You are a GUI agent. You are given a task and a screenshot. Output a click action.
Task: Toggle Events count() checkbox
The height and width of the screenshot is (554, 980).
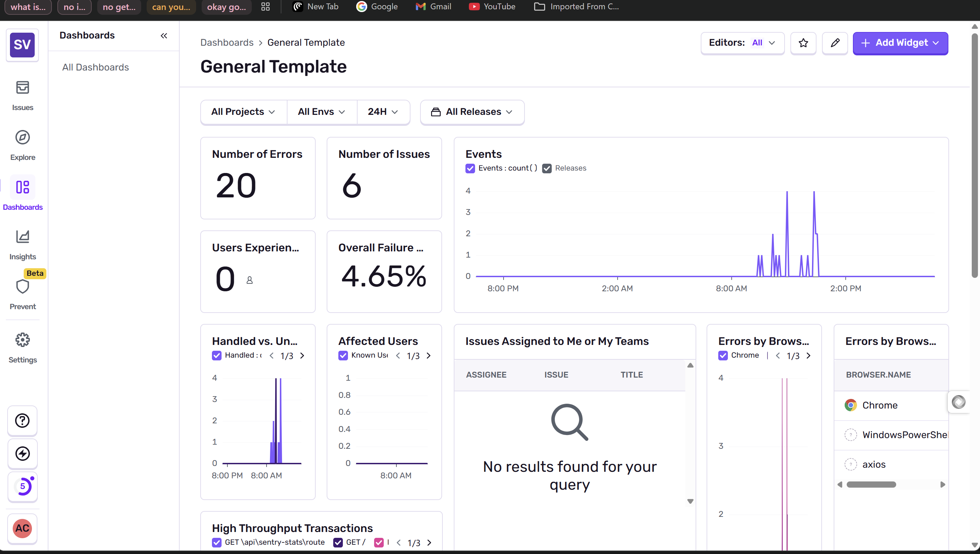pyautogui.click(x=470, y=168)
